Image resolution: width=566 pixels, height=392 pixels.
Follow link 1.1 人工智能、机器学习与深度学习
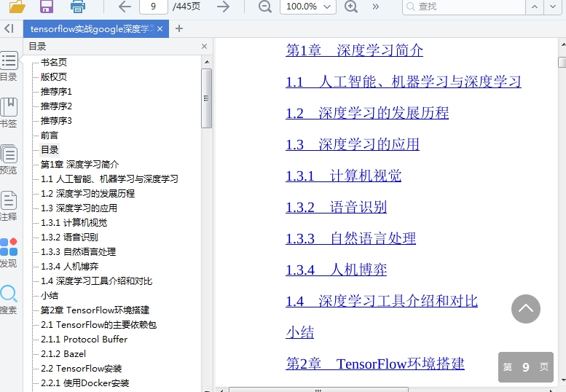(x=404, y=82)
